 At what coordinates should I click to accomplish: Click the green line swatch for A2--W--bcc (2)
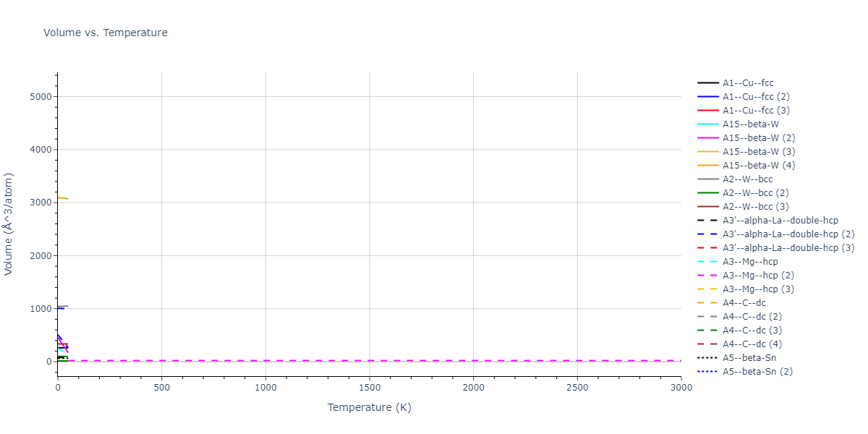pos(708,193)
